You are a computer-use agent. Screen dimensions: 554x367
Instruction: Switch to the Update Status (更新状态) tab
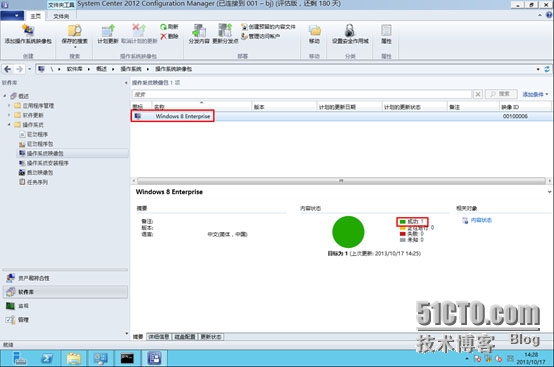click(211, 337)
